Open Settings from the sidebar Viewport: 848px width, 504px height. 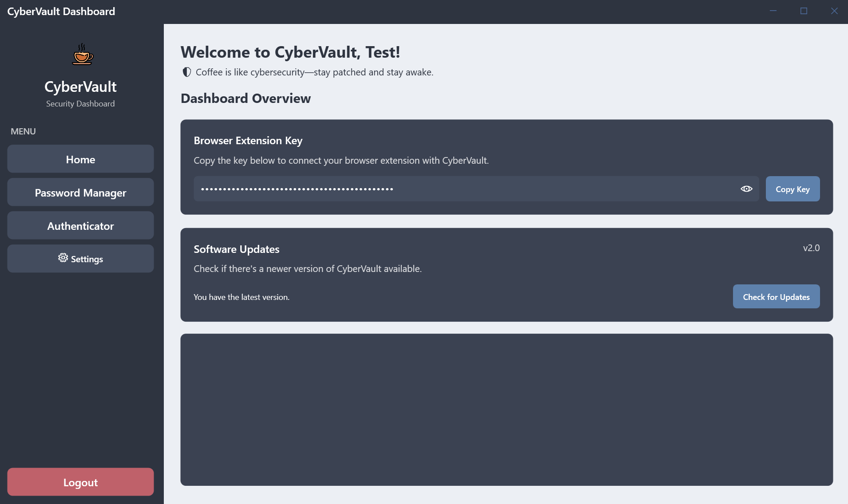80,259
